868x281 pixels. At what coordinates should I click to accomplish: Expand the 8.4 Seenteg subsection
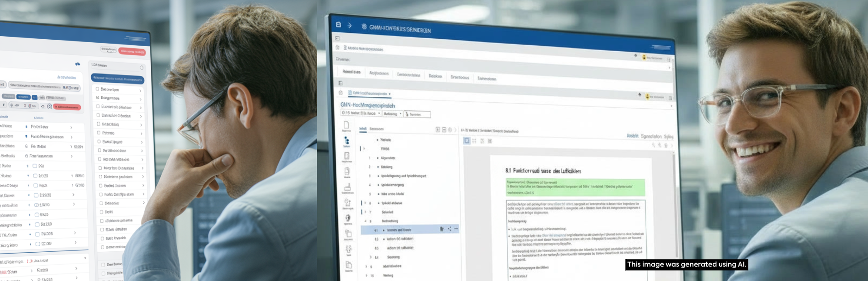click(x=371, y=257)
